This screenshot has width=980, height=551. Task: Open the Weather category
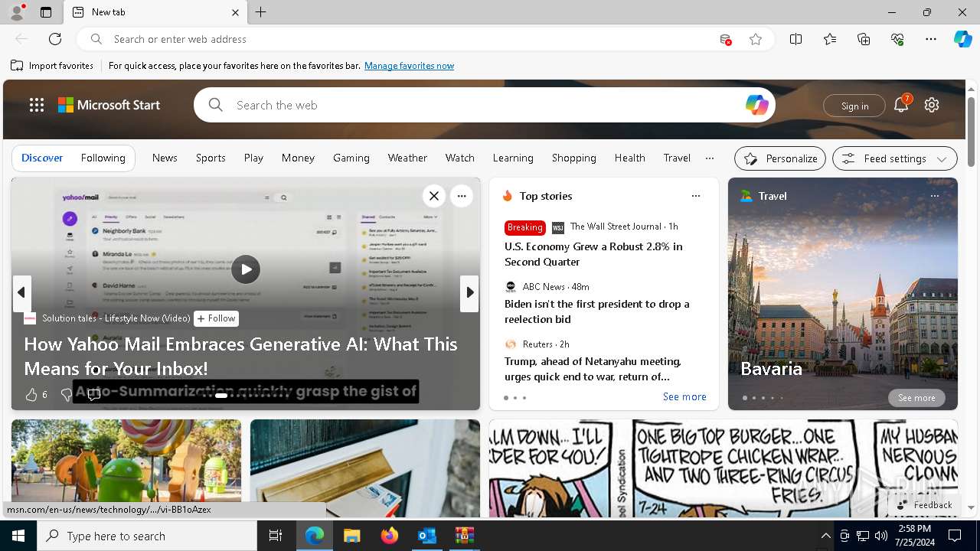(407, 158)
